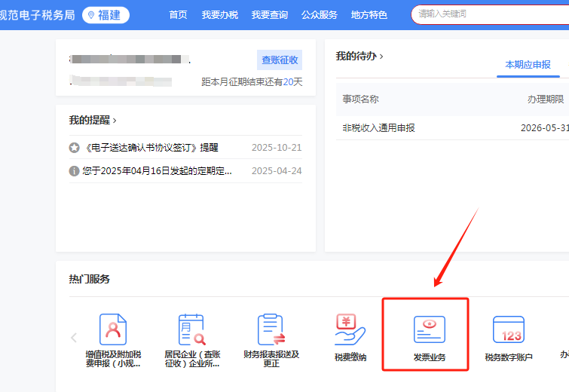Click the 距本月征期结束还有20天 notice
The image size is (569, 392).
point(252,82)
